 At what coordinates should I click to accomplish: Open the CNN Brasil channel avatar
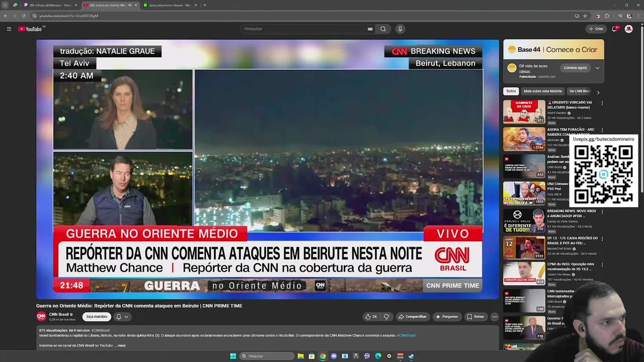[41, 316]
